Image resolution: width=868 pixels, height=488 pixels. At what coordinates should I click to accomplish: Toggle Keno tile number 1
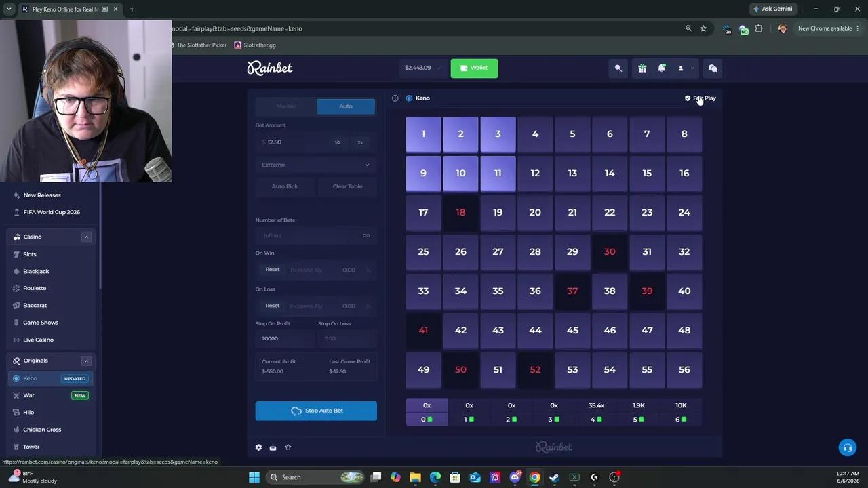(423, 134)
